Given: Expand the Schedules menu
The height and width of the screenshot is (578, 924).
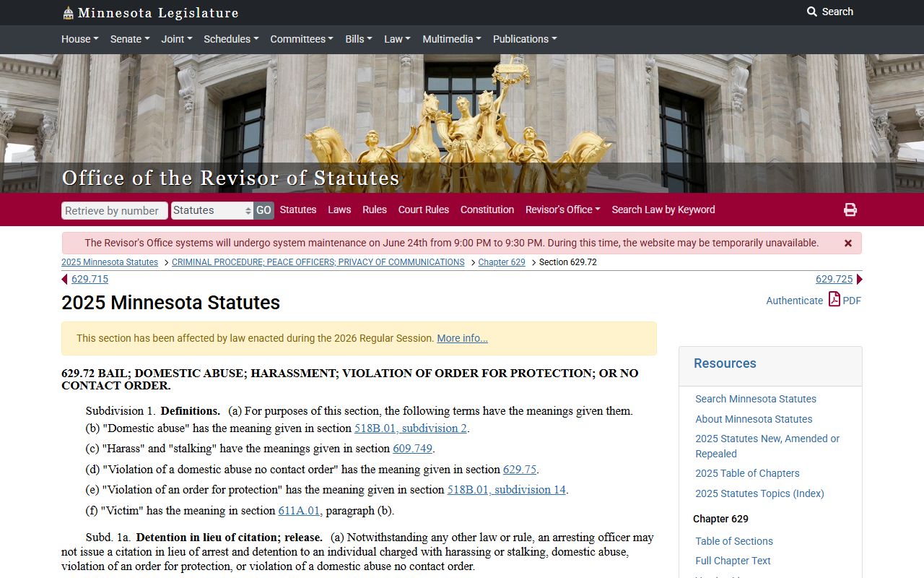Looking at the screenshot, I should [x=231, y=39].
